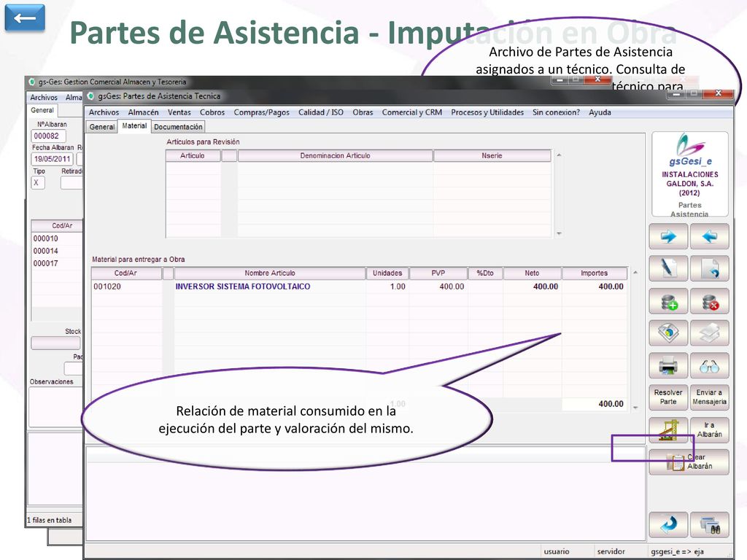Click the Denominacion Articulo column header
Screen dimensions: 747x560
point(335,156)
